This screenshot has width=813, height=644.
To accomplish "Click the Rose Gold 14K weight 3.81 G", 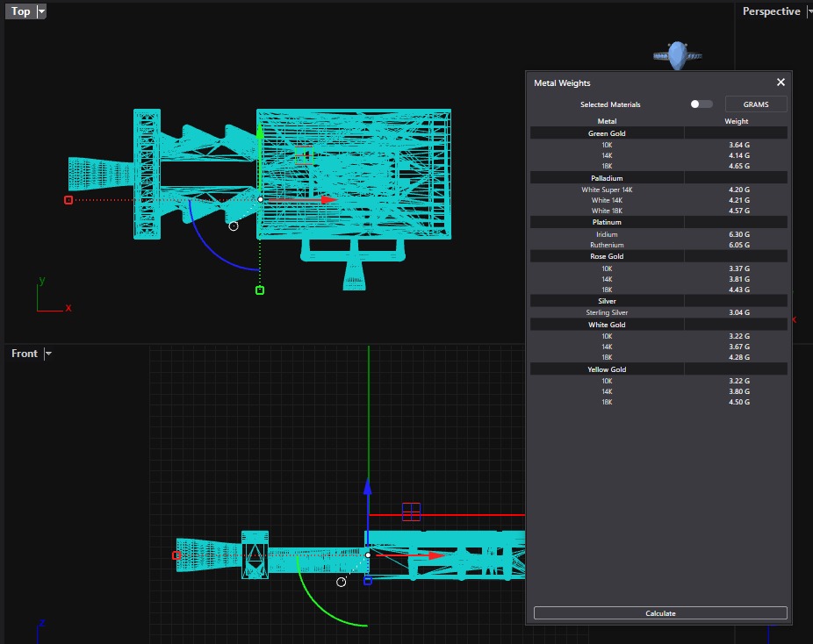I will tap(739, 279).
